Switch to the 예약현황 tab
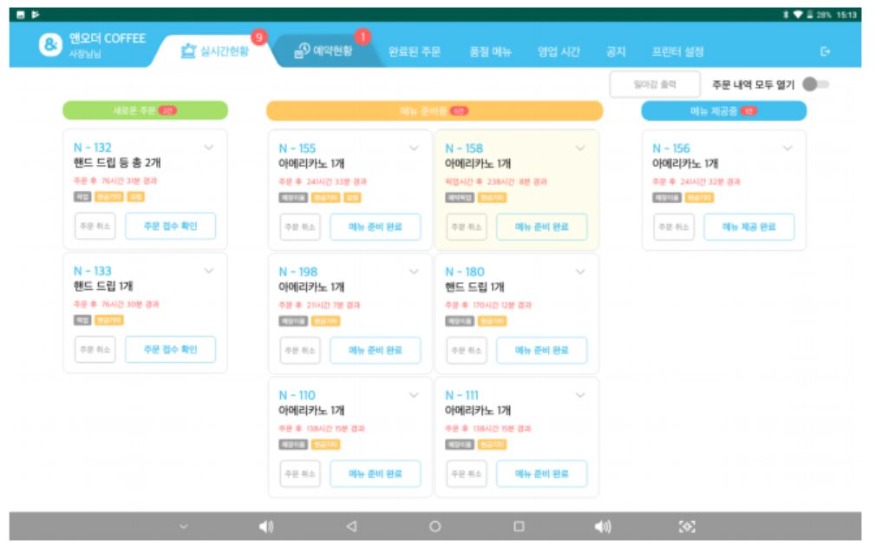 click(x=324, y=51)
